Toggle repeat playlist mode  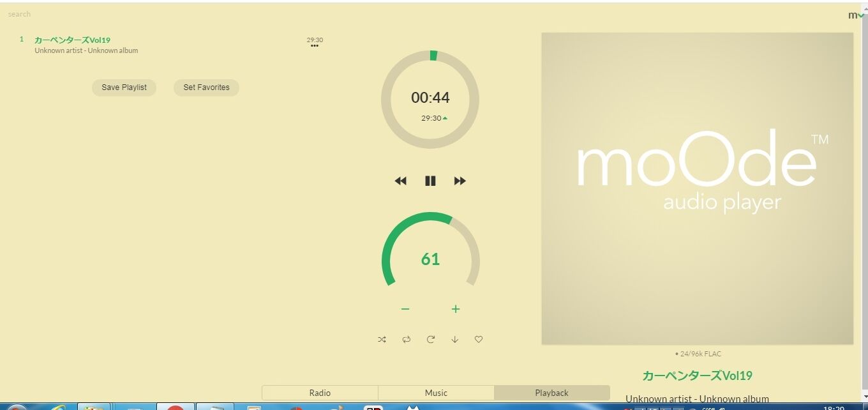coord(406,340)
